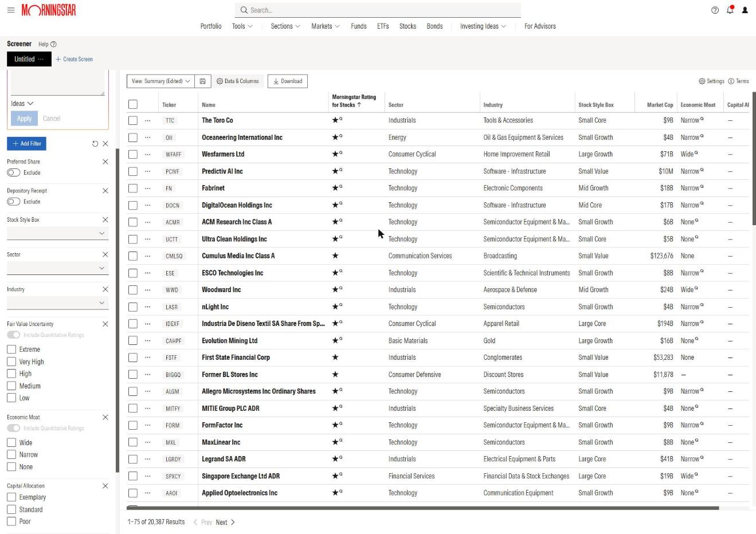Open Terms info link

pyautogui.click(x=738, y=81)
